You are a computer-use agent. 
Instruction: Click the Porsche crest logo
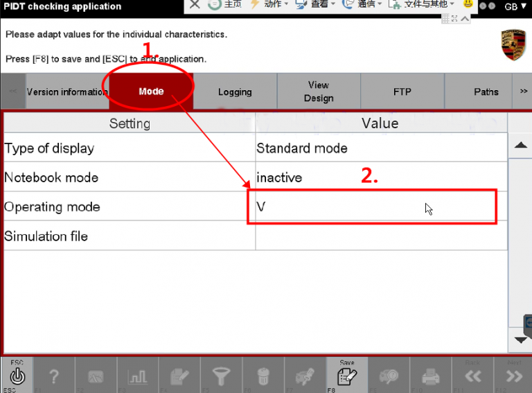[x=513, y=45]
